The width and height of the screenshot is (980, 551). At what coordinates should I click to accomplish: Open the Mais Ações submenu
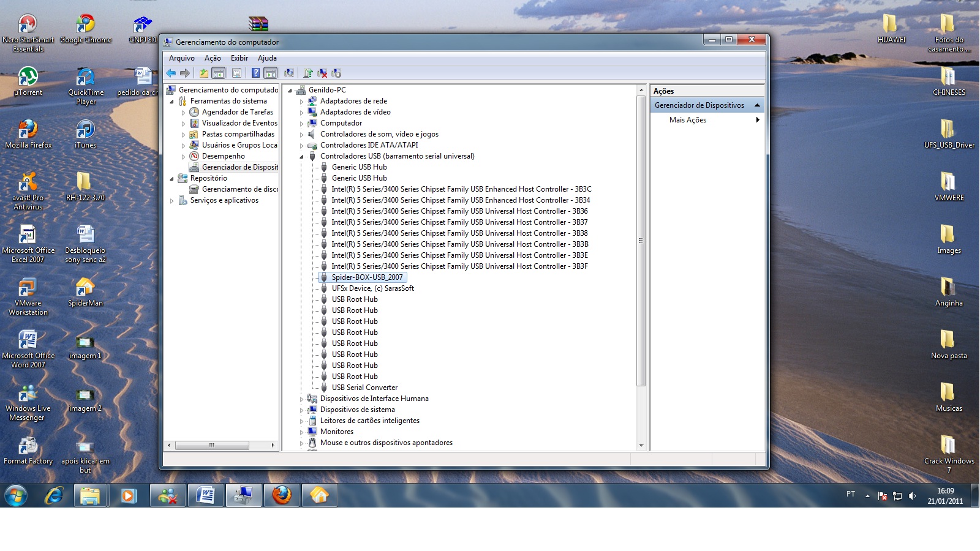pos(707,120)
